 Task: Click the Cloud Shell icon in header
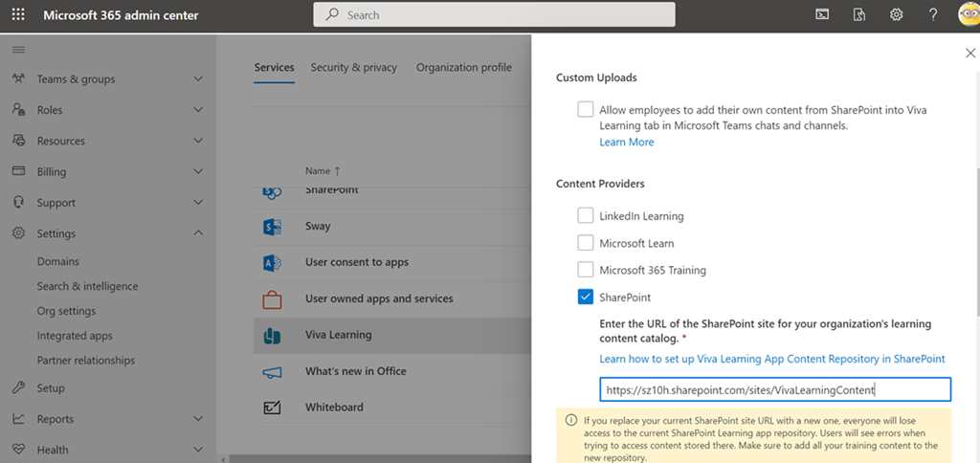(822, 14)
